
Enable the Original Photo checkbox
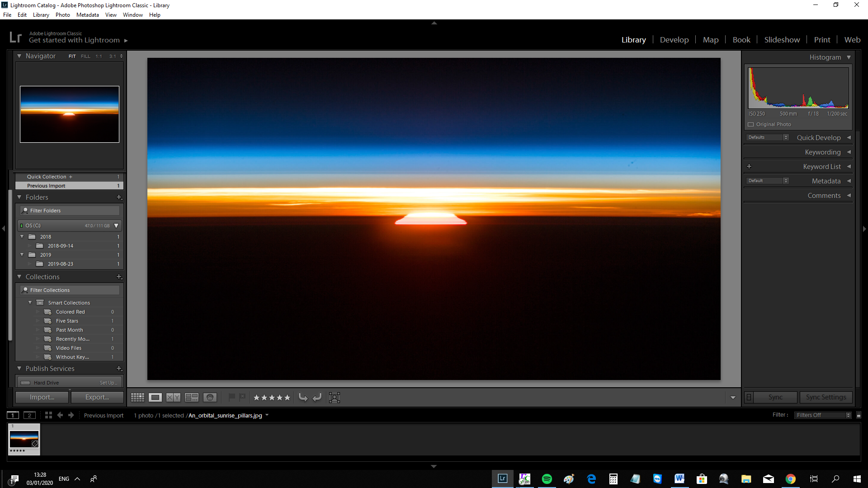(750, 124)
